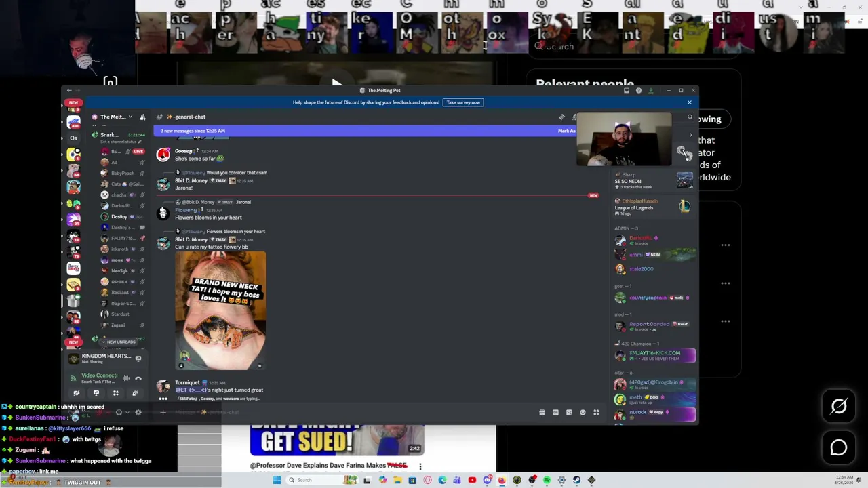
Task: Open apps launcher icon in message bar
Action: click(x=596, y=412)
